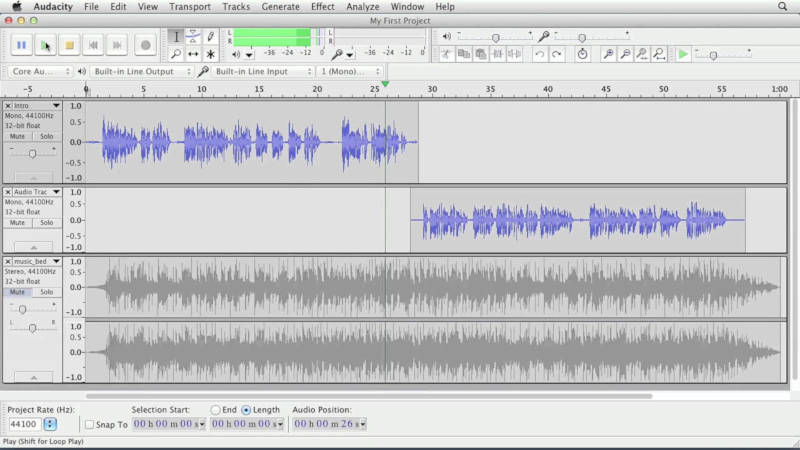Activate the Multi-tool asterisk icon

click(211, 54)
